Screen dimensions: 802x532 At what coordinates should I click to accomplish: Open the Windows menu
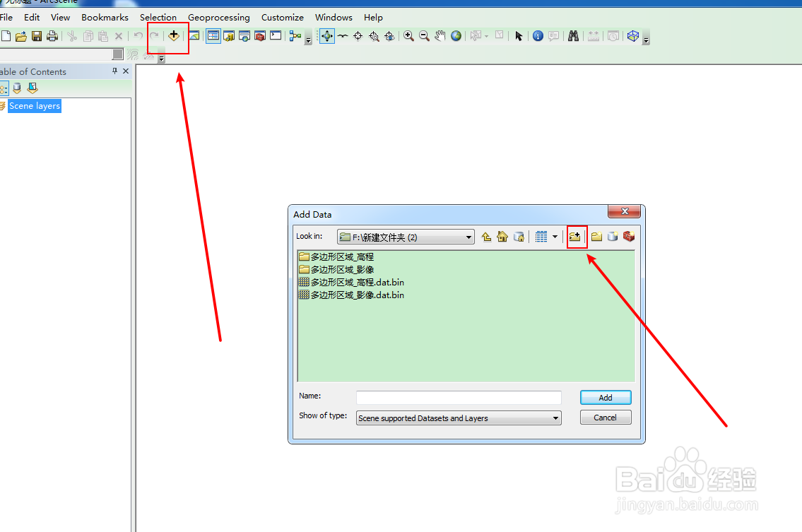coord(334,18)
